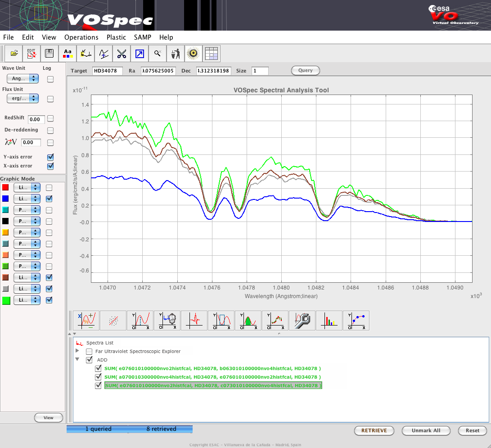
Task: Collapse the ADD tree node
Action: 77,359
